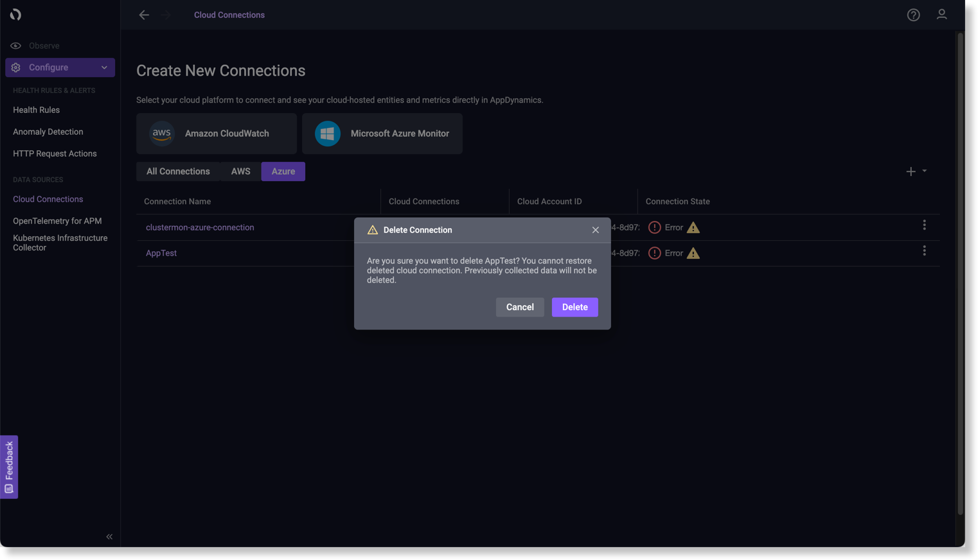Select the Azure tab

(283, 171)
